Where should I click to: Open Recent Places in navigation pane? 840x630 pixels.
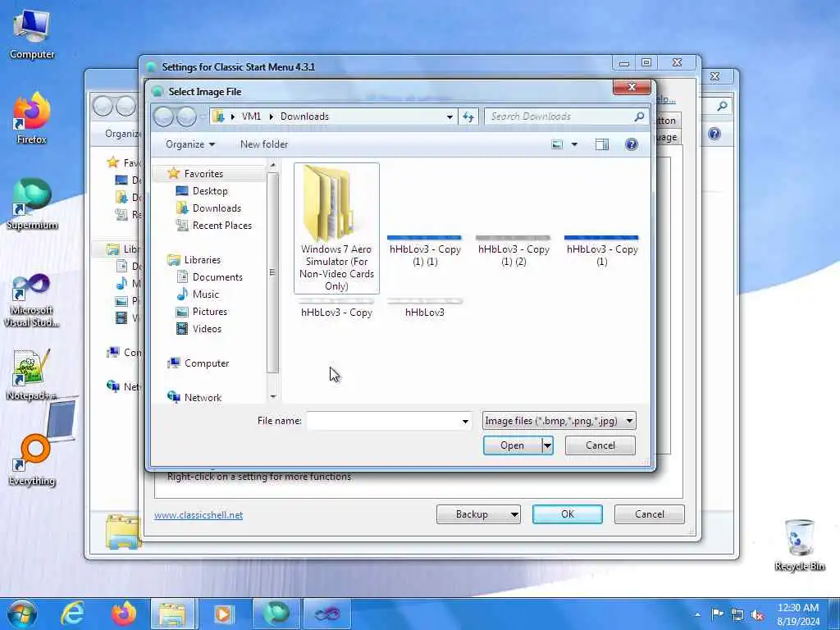coord(221,225)
